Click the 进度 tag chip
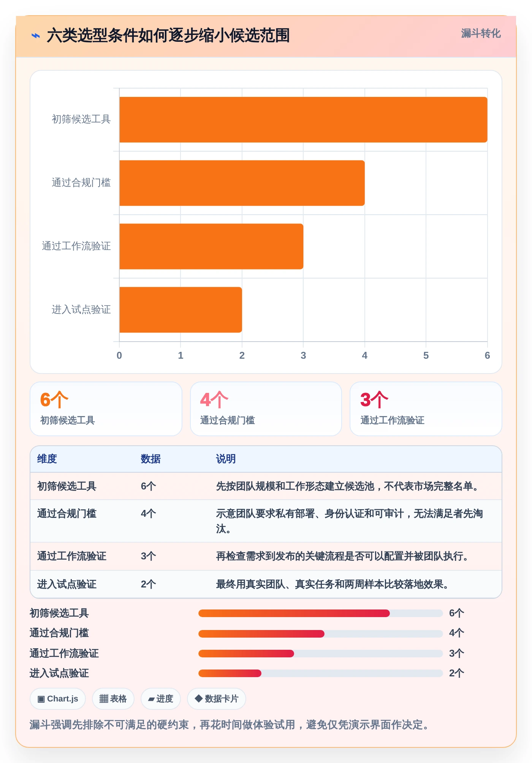532x763 pixels. [x=160, y=699]
